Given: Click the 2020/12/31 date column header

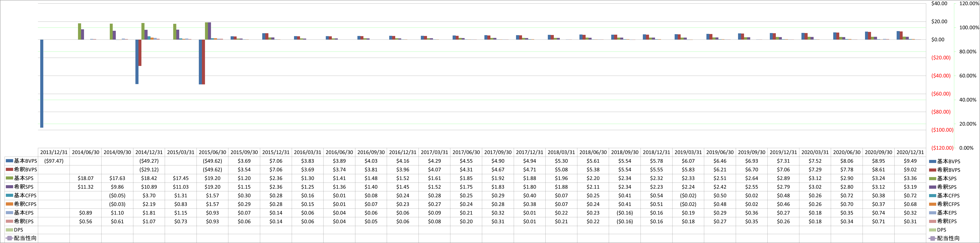Looking at the screenshot, I should (x=910, y=152).
